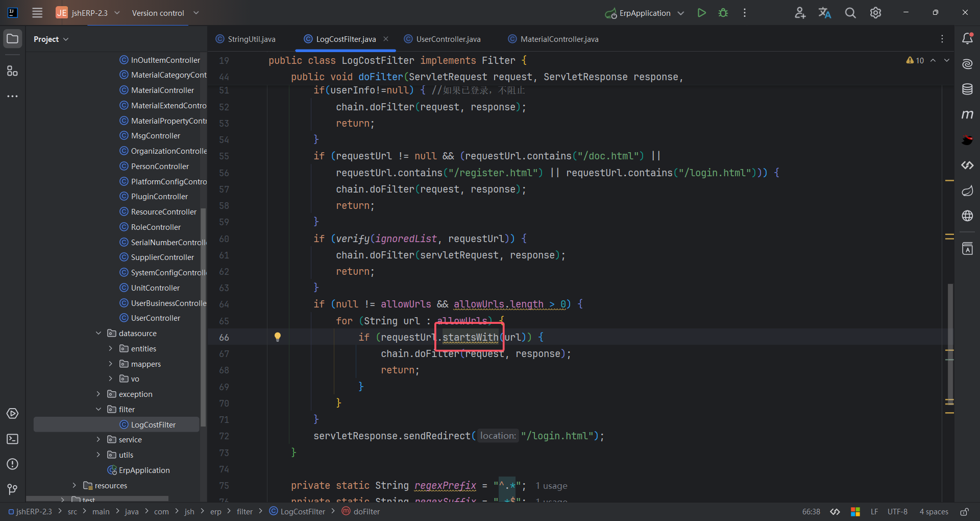Toggle the Project tool window folder icon
This screenshot has height=521, width=980.
(x=13, y=39)
